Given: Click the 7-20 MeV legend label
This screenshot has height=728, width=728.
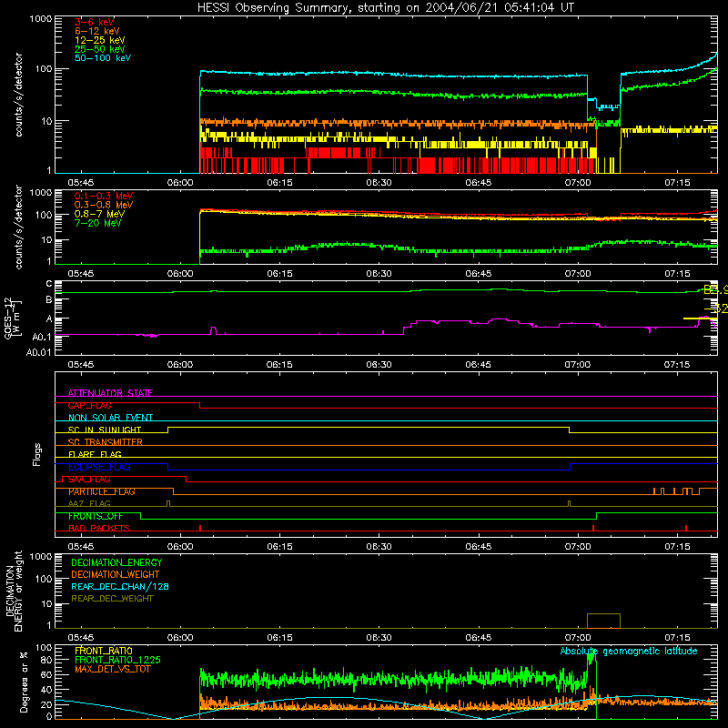Looking at the screenshot, I should [98, 223].
